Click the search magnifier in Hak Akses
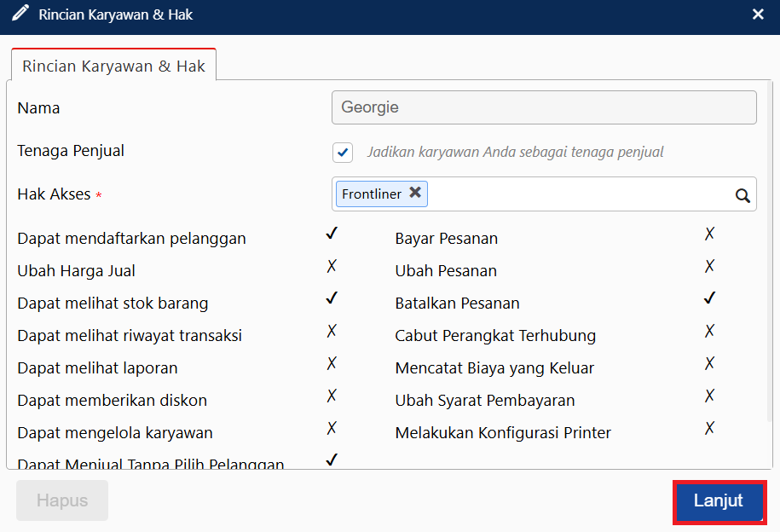 (x=742, y=196)
